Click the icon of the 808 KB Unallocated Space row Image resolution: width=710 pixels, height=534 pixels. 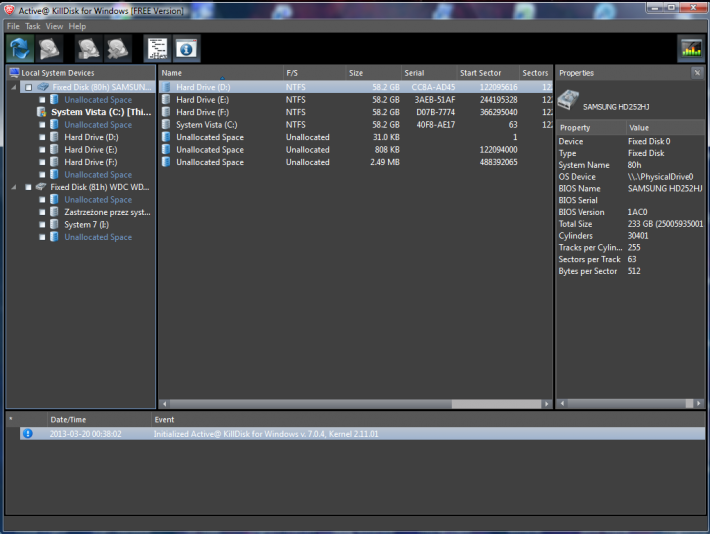[x=166, y=149]
